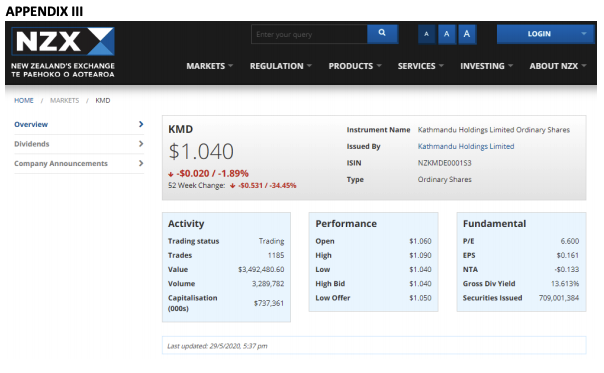
Task: Click the ISIN value NZKMDE0001S3
Action: tap(445, 163)
